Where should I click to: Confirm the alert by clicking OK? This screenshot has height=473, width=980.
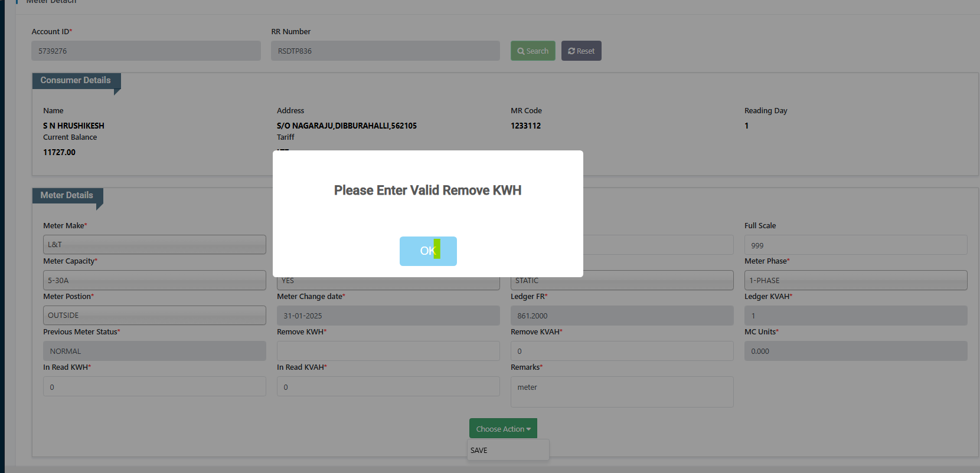tap(428, 251)
